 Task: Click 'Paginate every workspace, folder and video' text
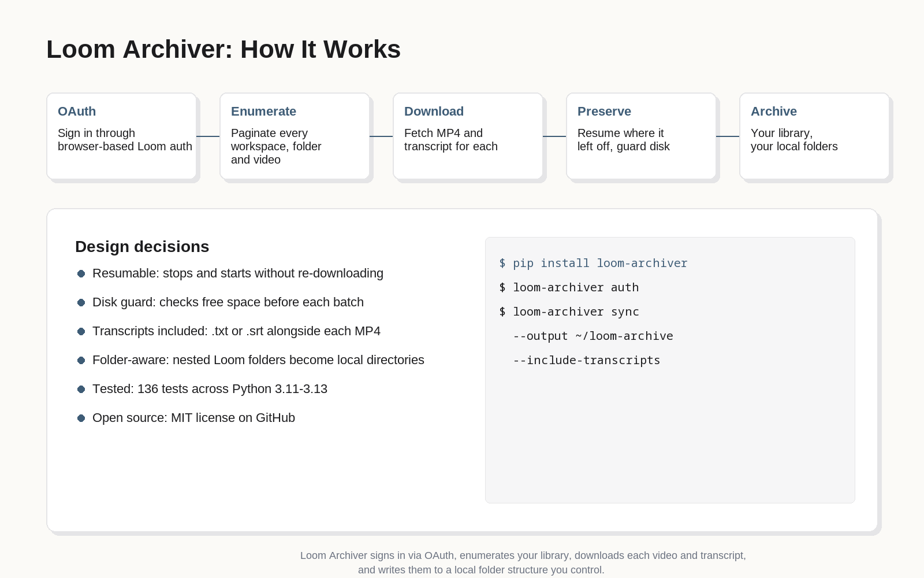[x=276, y=146]
